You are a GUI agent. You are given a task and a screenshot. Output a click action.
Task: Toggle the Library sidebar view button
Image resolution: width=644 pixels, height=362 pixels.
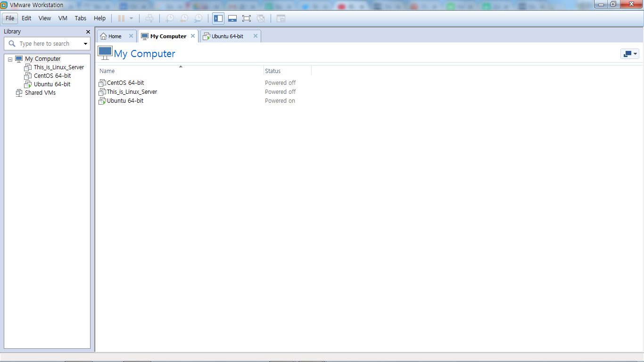click(218, 18)
